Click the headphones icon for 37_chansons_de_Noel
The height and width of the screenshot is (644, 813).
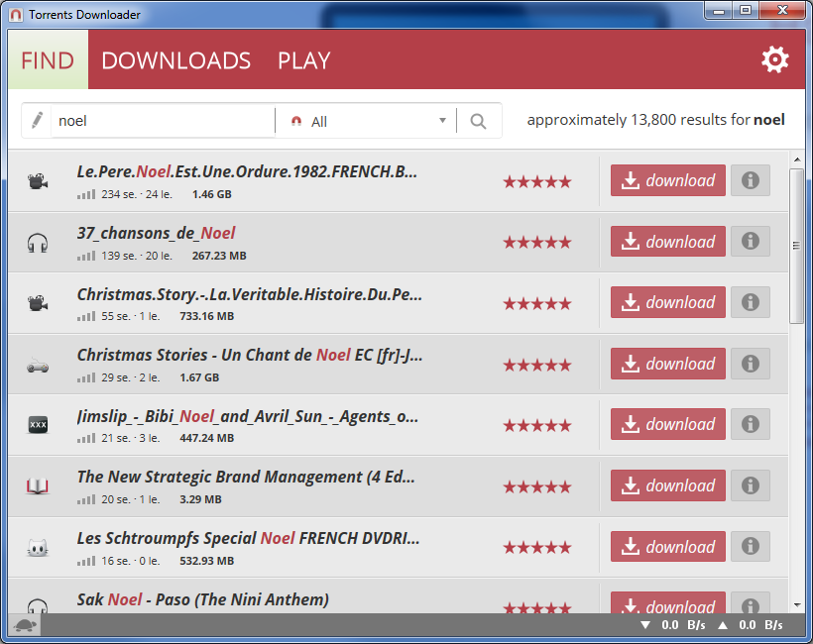pos(38,242)
